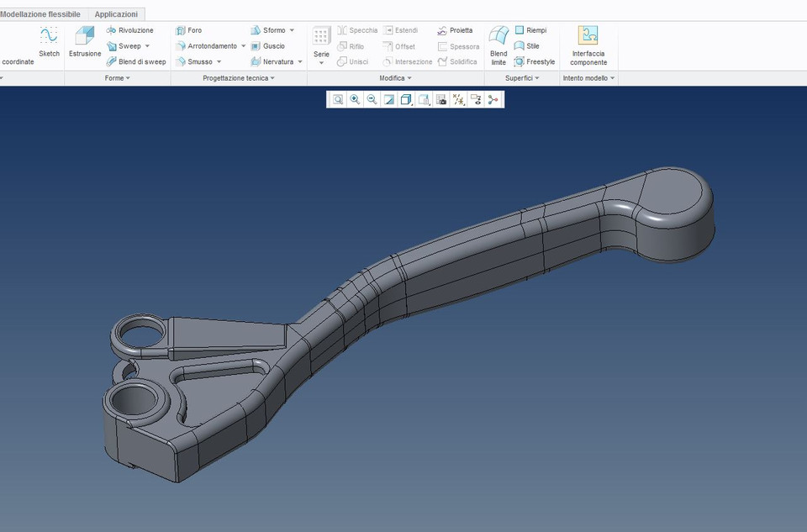Expand the Arrotondamento dropdown
The image size is (807, 532).
244,45
